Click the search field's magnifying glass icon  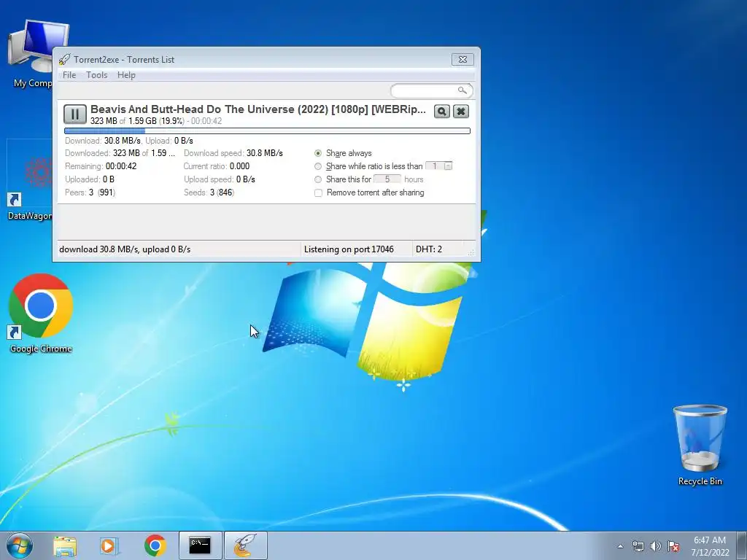(462, 90)
